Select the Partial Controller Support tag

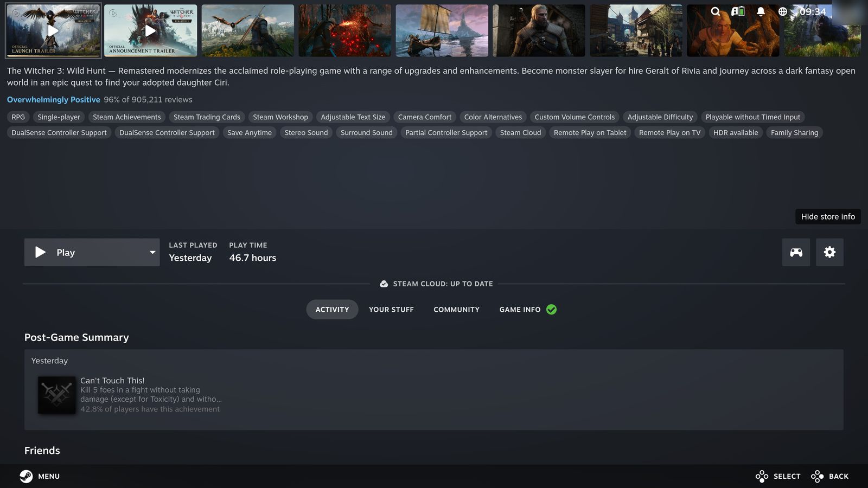coord(446,133)
